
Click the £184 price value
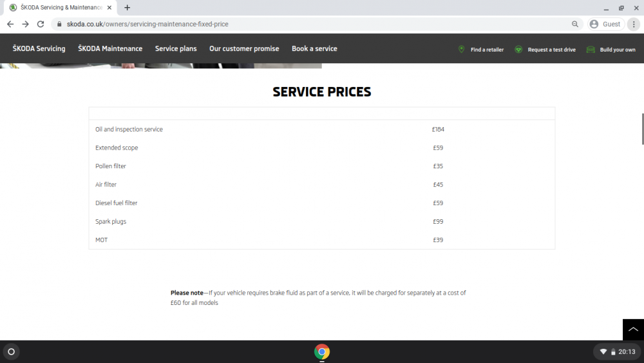click(x=438, y=129)
